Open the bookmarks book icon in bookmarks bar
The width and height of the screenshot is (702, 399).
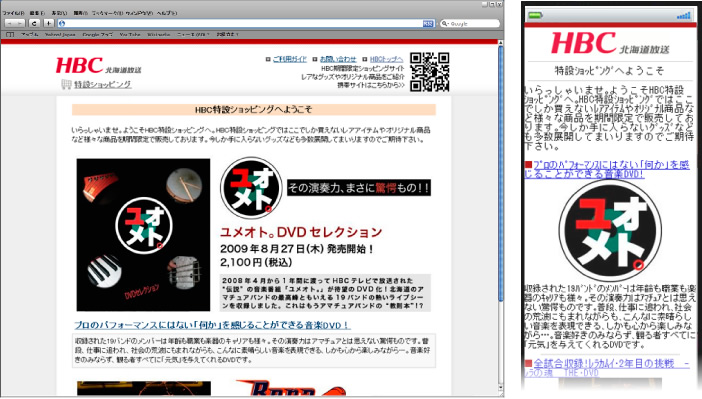[x=10, y=34]
